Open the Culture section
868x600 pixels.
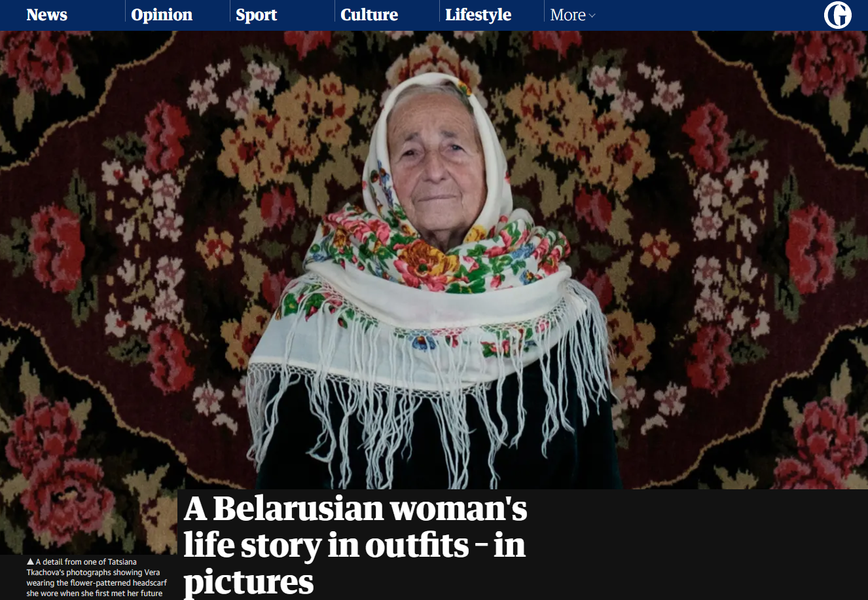tap(369, 14)
